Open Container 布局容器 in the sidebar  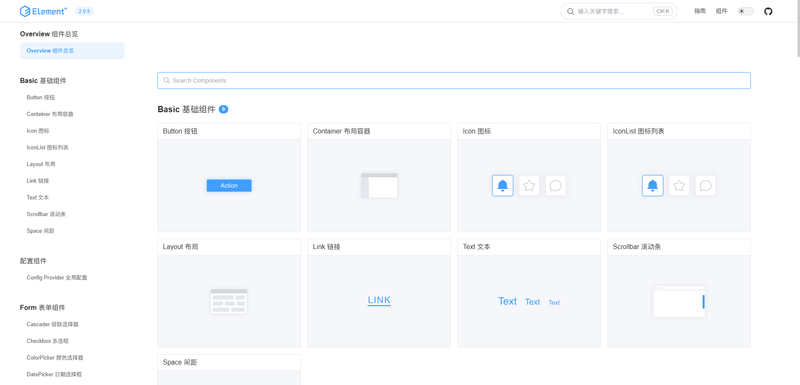click(x=50, y=114)
